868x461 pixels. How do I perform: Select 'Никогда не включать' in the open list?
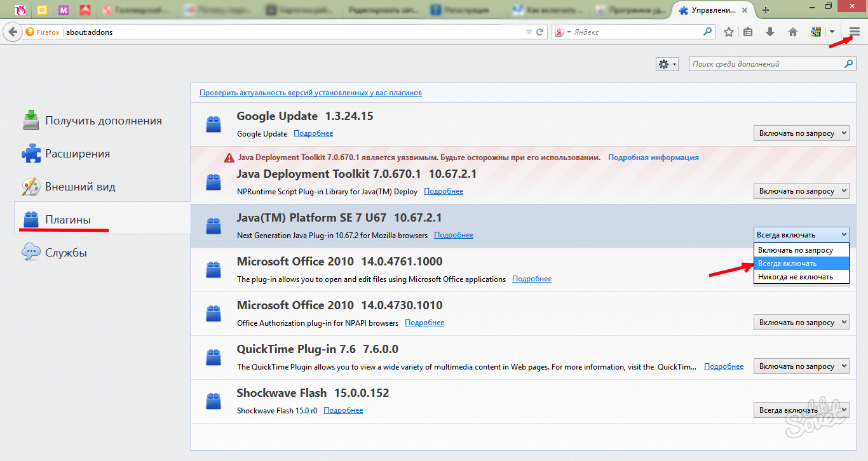tap(801, 277)
